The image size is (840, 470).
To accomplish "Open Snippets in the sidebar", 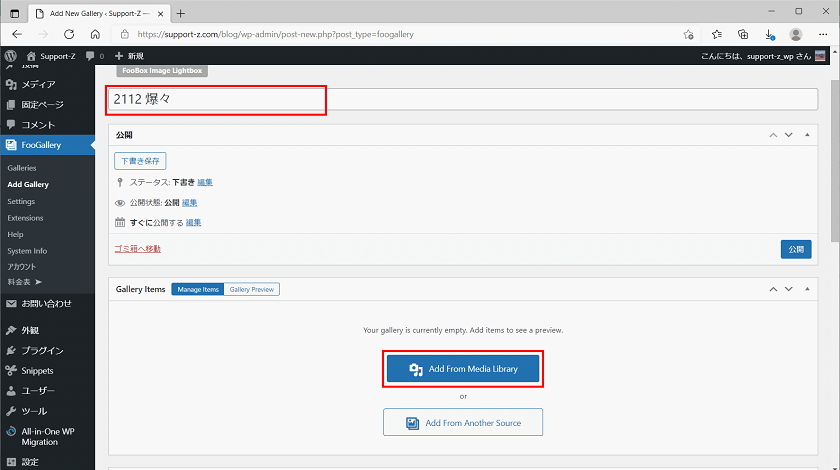I will click(37, 371).
